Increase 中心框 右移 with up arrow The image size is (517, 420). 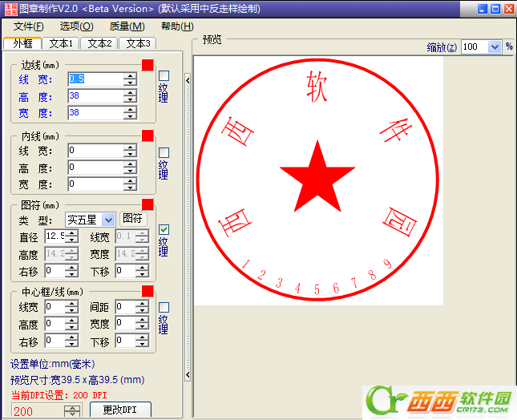point(71,337)
